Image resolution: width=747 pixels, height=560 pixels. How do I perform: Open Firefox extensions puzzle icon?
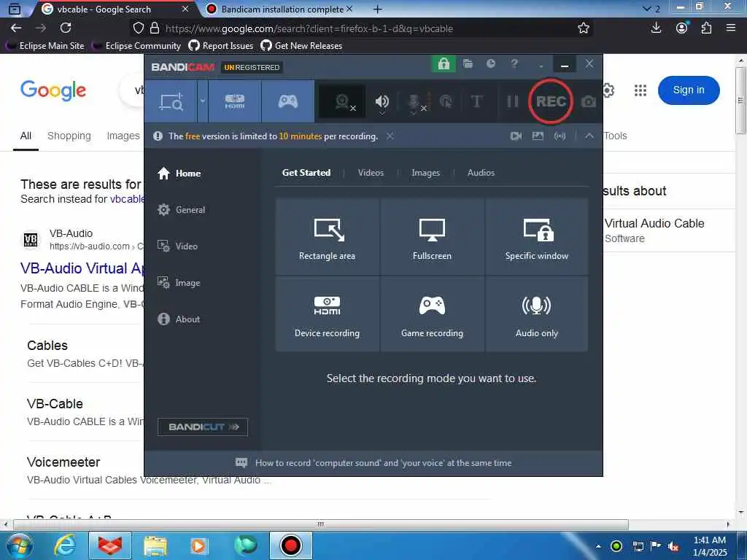click(706, 28)
